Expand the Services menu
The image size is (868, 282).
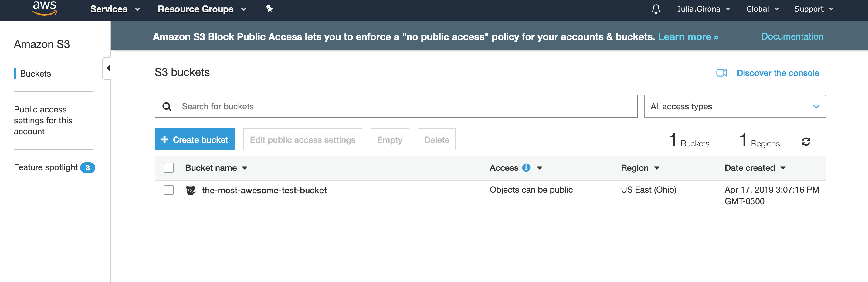[x=115, y=9]
